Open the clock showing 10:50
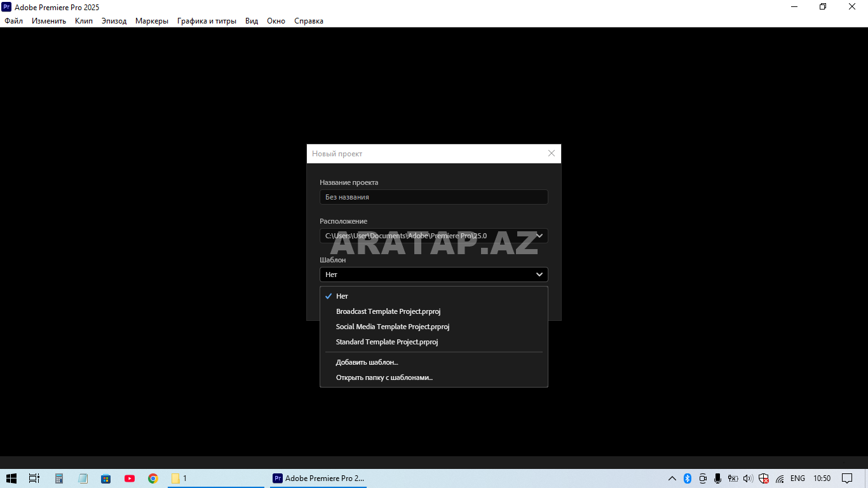The height and width of the screenshot is (488, 868). pos(822,478)
